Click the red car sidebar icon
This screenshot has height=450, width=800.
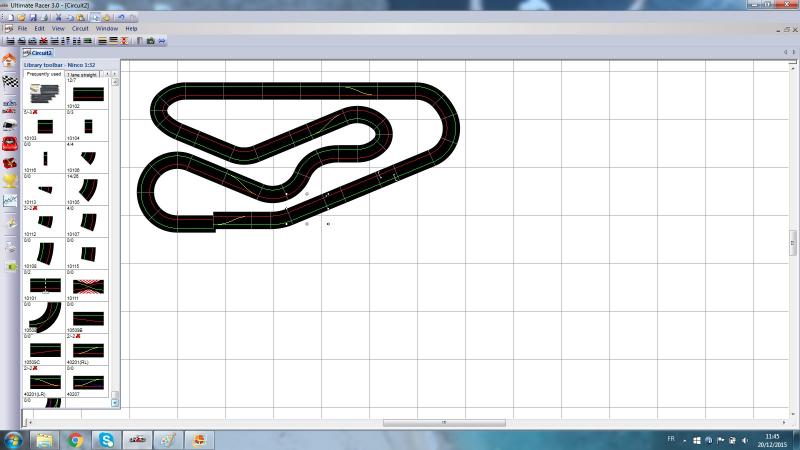(x=10, y=142)
